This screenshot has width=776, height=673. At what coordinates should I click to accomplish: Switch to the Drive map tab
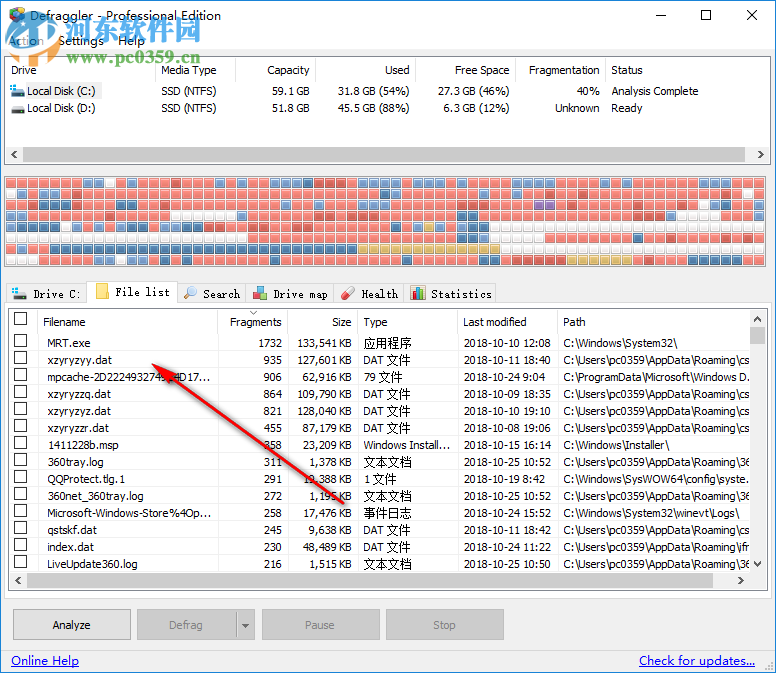click(x=291, y=293)
